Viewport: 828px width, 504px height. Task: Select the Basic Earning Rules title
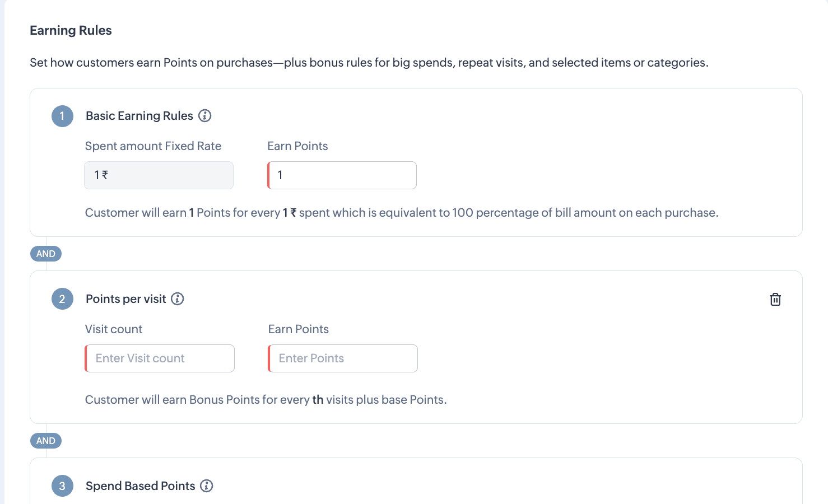(x=139, y=116)
